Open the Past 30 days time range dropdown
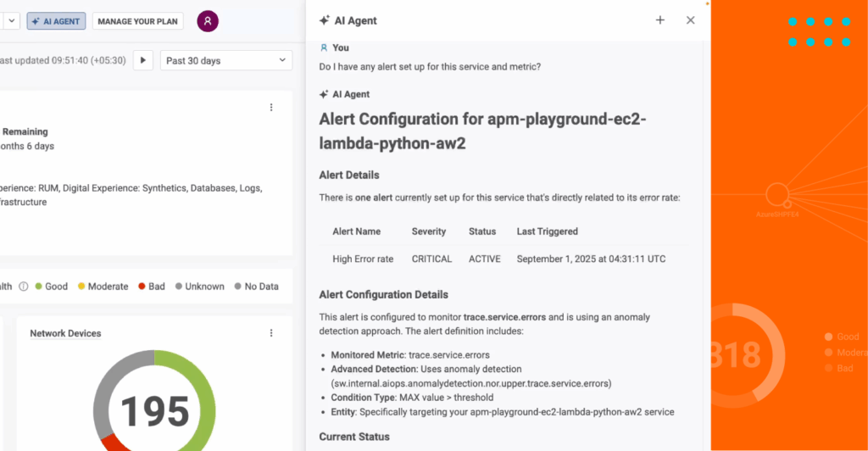The height and width of the screenshot is (451, 868). pos(225,60)
